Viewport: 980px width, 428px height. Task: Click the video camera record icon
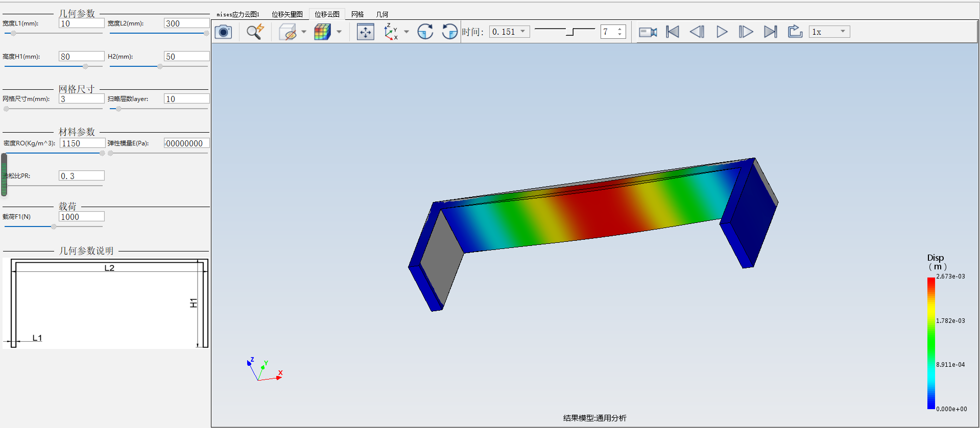(648, 32)
